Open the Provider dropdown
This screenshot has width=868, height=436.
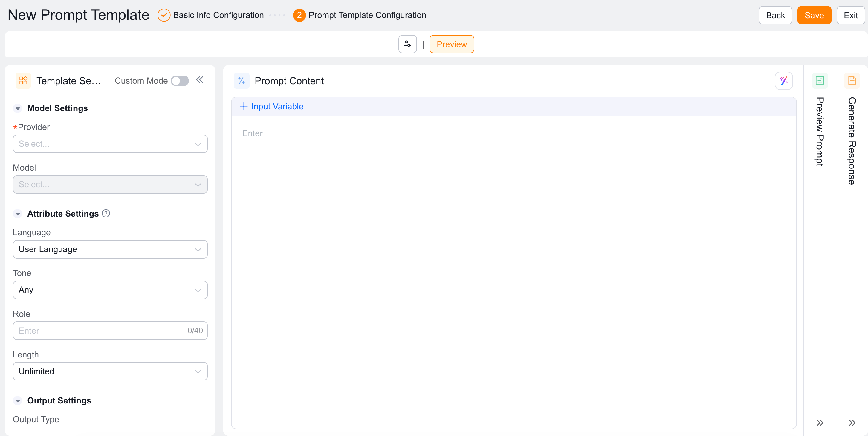point(110,144)
